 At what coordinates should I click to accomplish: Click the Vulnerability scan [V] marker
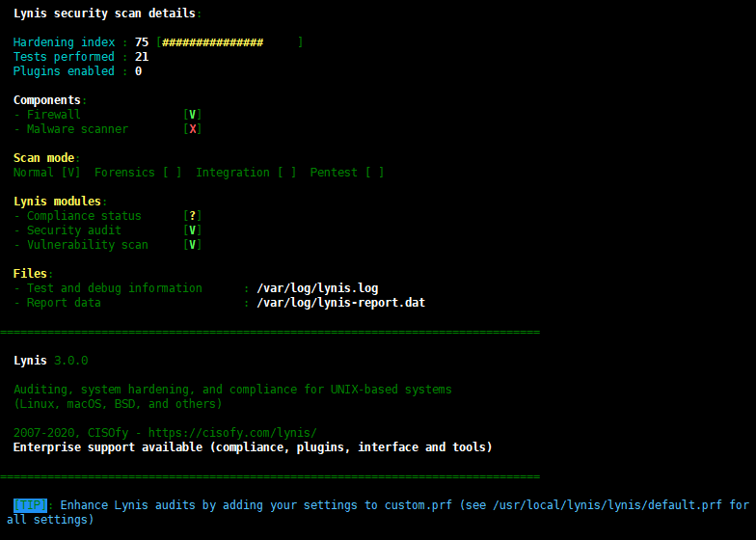point(193,245)
